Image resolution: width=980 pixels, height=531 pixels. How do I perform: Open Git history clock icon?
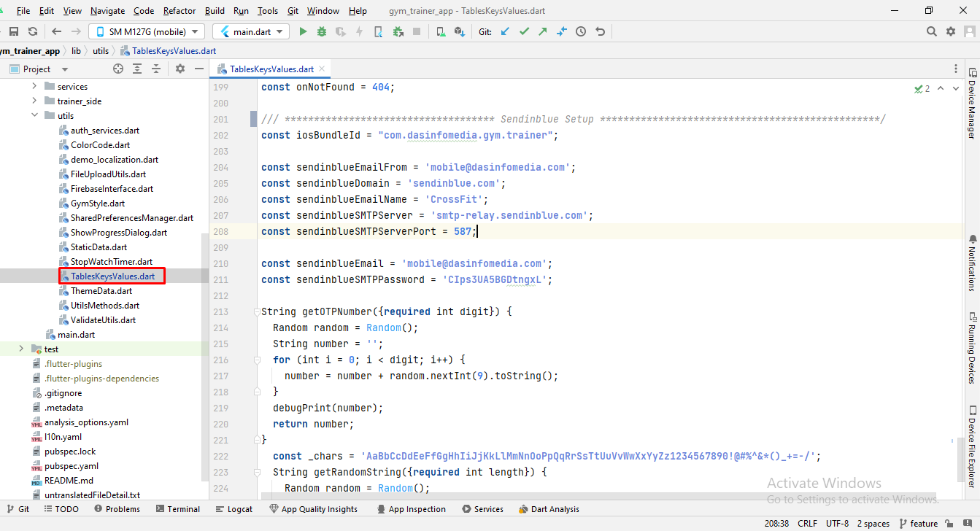pyautogui.click(x=581, y=31)
